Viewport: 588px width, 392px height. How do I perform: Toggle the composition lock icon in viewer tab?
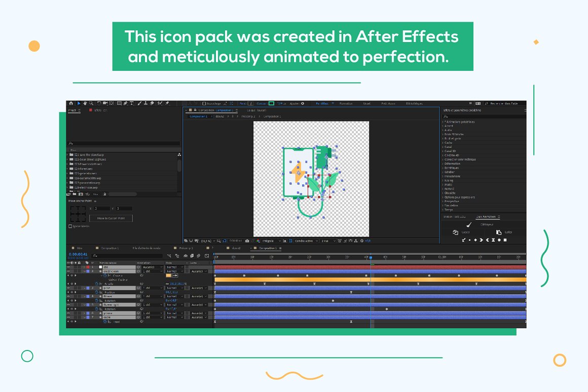(x=195, y=110)
